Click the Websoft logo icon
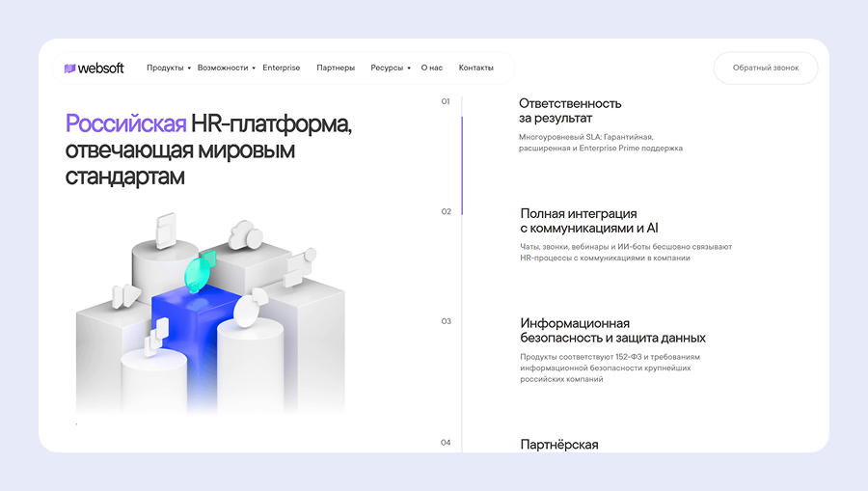 (x=69, y=68)
